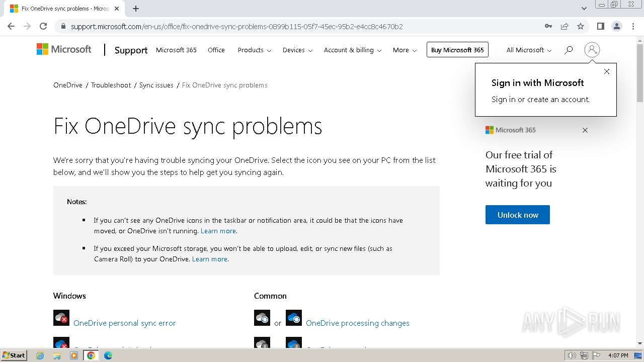Open the media player taskbar icon

coord(74,355)
